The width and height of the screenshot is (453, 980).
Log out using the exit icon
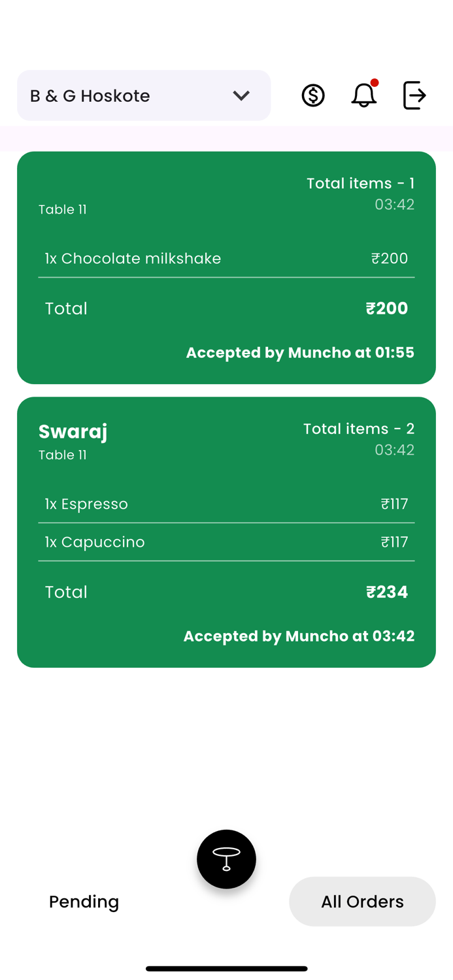click(x=414, y=95)
